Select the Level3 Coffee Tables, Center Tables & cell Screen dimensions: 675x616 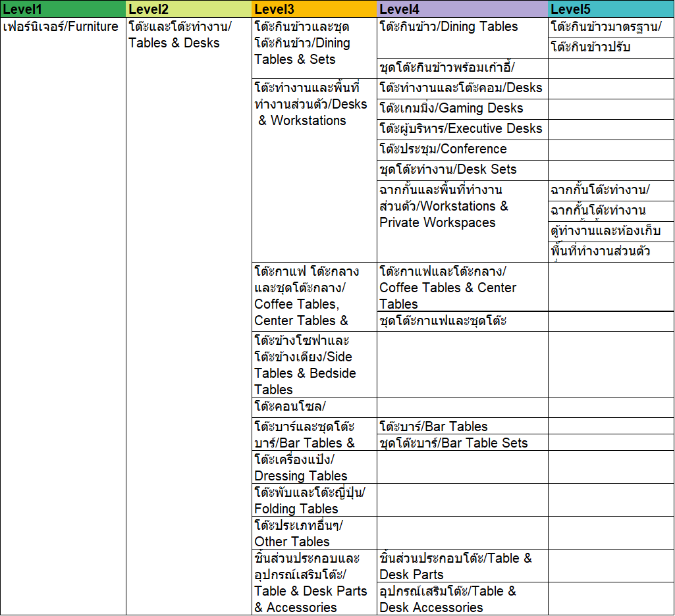coord(314,296)
